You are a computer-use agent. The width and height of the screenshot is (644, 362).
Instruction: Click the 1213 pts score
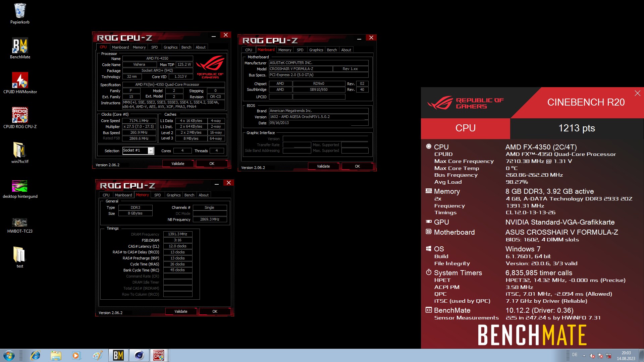577,128
